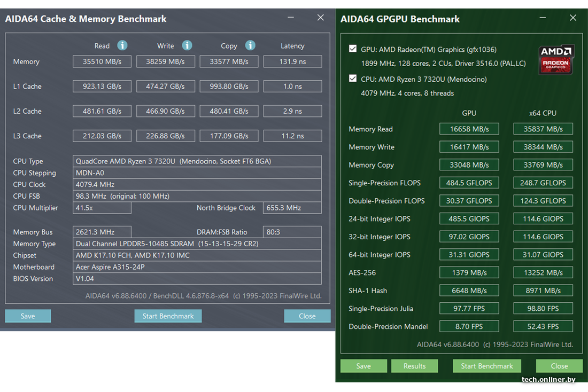Close the GPGPU Benchmark window with X
This screenshot has width=588, height=392.
pos(573,18)
